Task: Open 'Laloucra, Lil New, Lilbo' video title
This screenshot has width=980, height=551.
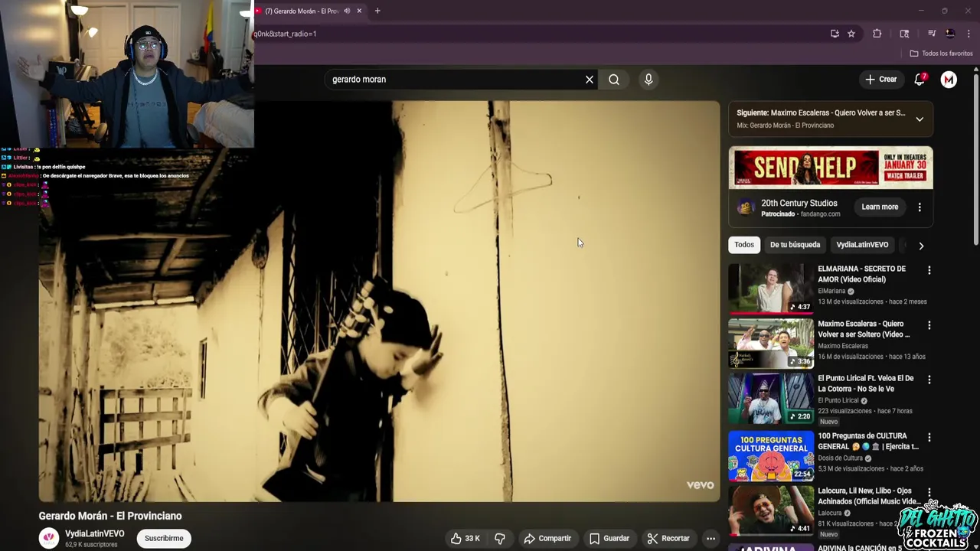Action: [x=869, y=496]
